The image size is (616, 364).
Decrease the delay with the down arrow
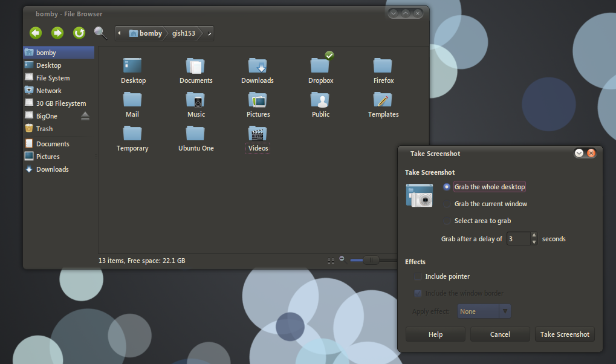click(534, 242)
